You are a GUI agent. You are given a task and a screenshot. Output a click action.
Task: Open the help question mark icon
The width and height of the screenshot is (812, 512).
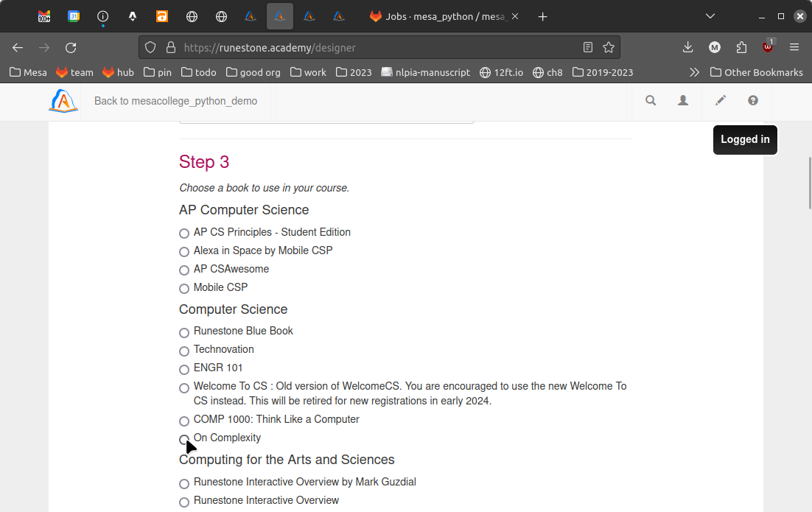(x=752, y=101)
